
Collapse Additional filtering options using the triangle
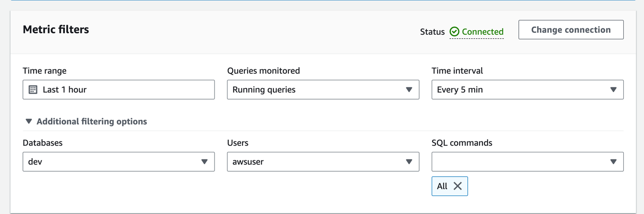[29, 121]
